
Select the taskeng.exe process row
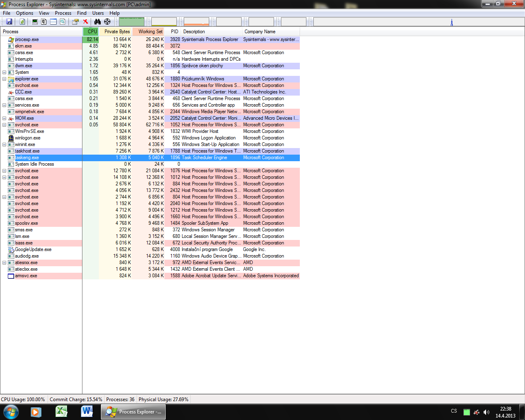[150, 157]
